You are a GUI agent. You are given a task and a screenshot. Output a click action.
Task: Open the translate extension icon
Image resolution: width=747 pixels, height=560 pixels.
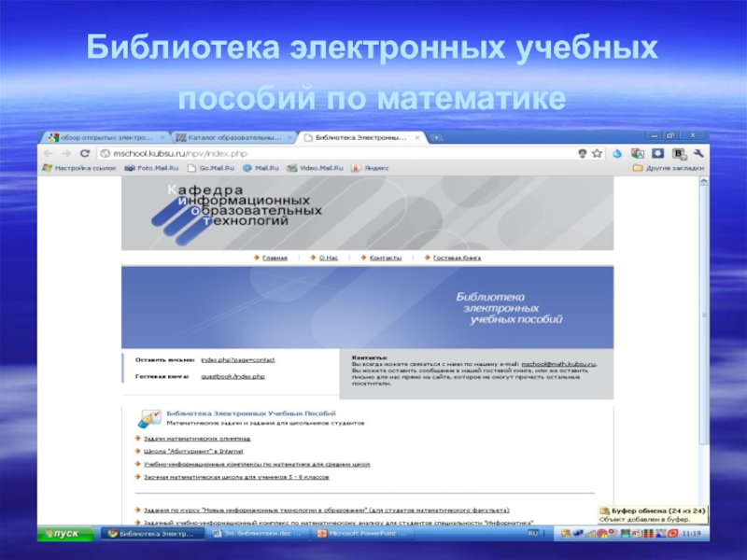(x=638, y=153)
